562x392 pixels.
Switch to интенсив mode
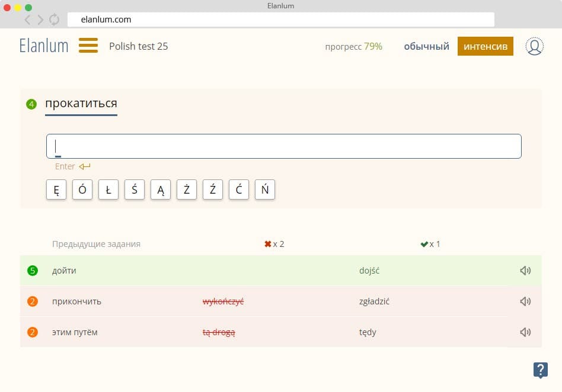click(x=486, y=46)
